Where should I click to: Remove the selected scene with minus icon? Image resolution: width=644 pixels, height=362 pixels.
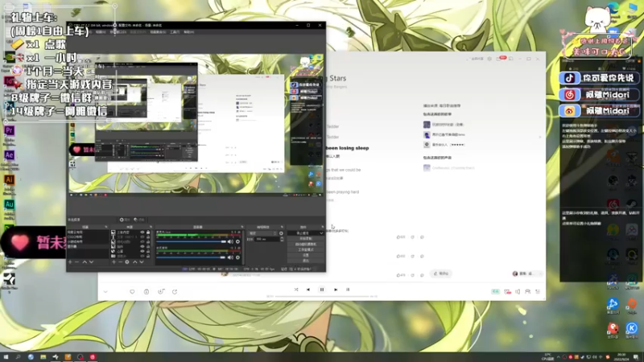point(76,262)
